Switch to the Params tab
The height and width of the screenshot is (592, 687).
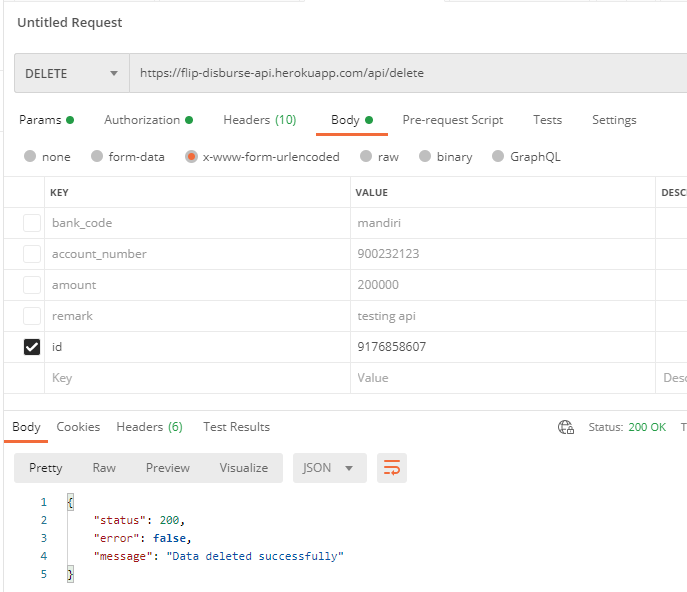click(46, 120)
